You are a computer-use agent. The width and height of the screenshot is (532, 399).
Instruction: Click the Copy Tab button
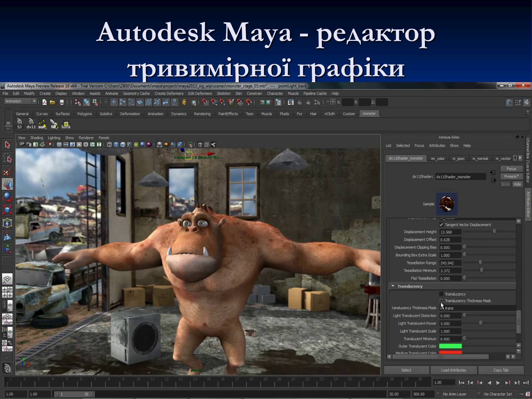click(x=501, y=370)
